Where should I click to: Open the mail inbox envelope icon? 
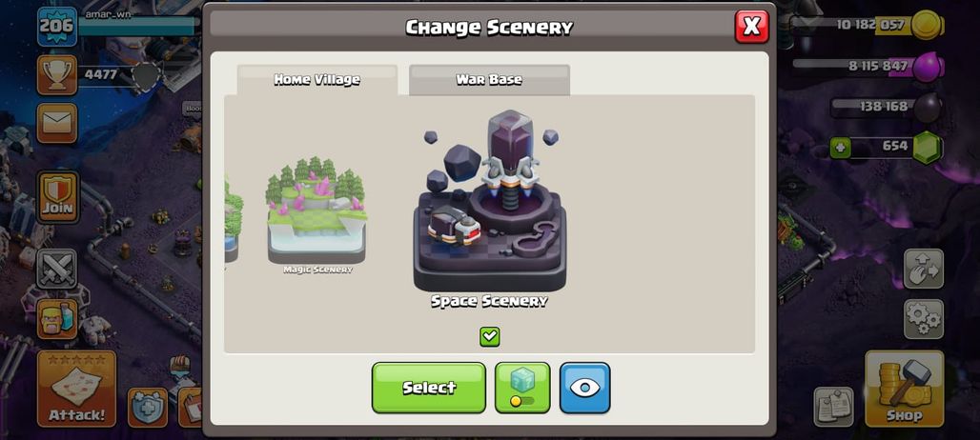[x=57, y=123]
